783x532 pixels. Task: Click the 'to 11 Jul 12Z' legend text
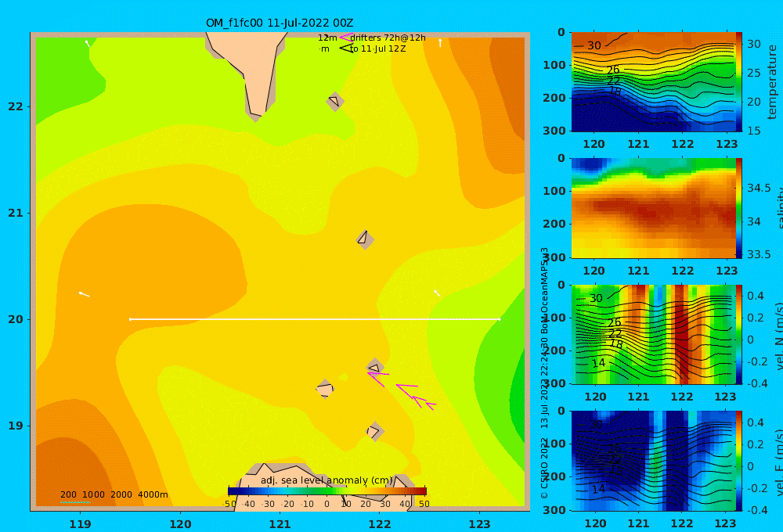coord(377,49)
